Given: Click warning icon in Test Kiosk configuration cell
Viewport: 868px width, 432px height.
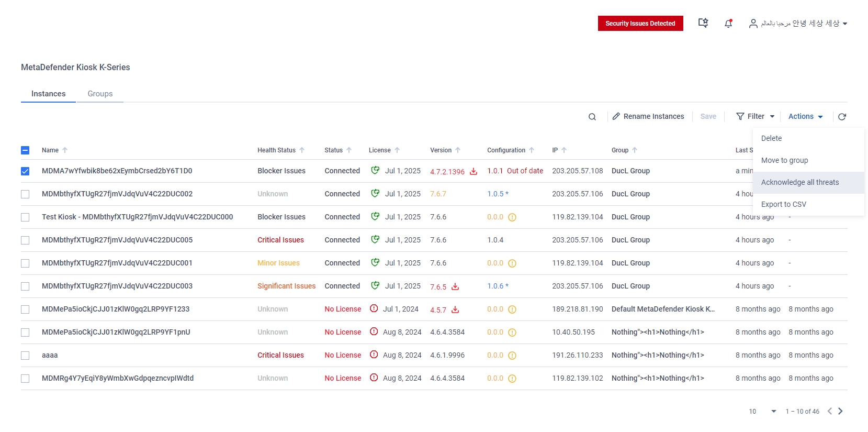Looking at the screenshot, I should pyautogui.click(x=512, y=217).
